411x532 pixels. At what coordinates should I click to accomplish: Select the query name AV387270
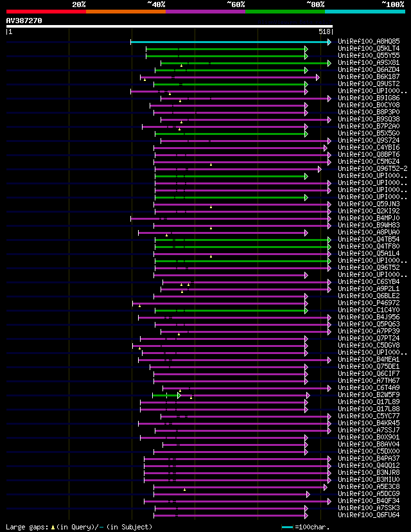click(24, 21)
